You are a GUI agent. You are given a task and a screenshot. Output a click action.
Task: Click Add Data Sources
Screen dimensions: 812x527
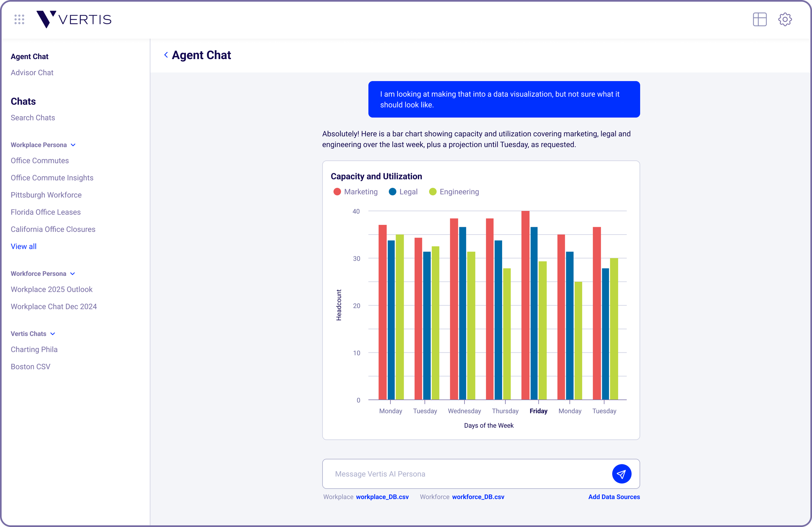point(614,497)
